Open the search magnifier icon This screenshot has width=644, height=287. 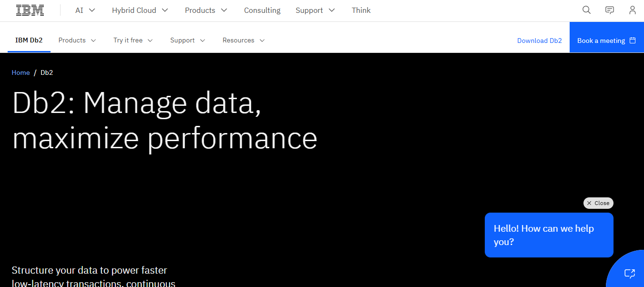pos(586,10)
